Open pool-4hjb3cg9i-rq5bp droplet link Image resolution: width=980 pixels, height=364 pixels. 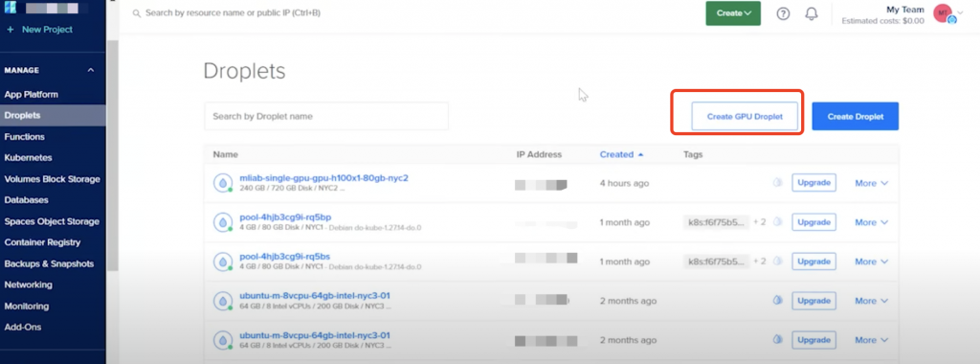click(x=285, y=217)
